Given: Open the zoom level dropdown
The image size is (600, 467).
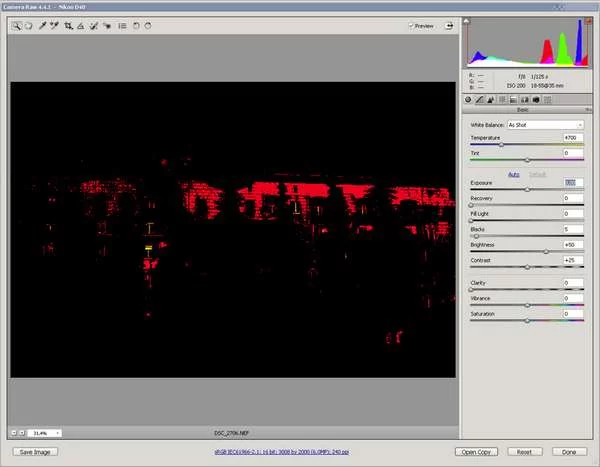Looking at the screenshot, I should [x=57, y=433].
